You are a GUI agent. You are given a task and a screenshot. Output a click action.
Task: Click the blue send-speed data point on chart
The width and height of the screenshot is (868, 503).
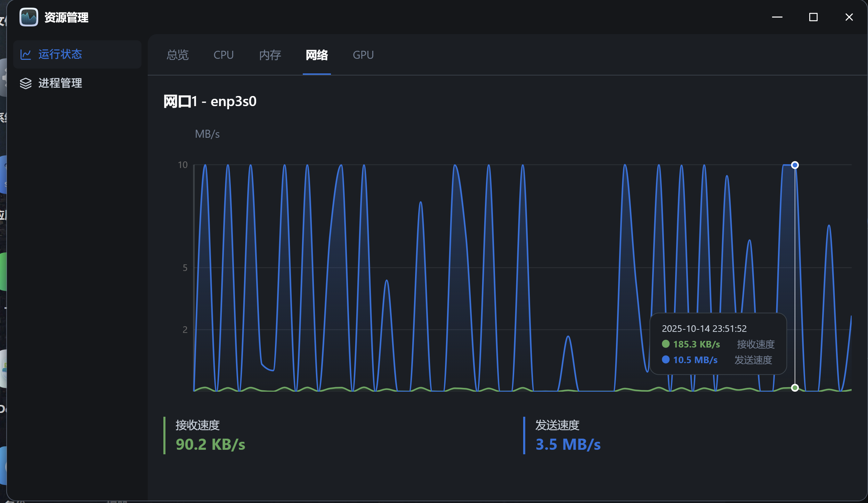(x=795, y=165)
